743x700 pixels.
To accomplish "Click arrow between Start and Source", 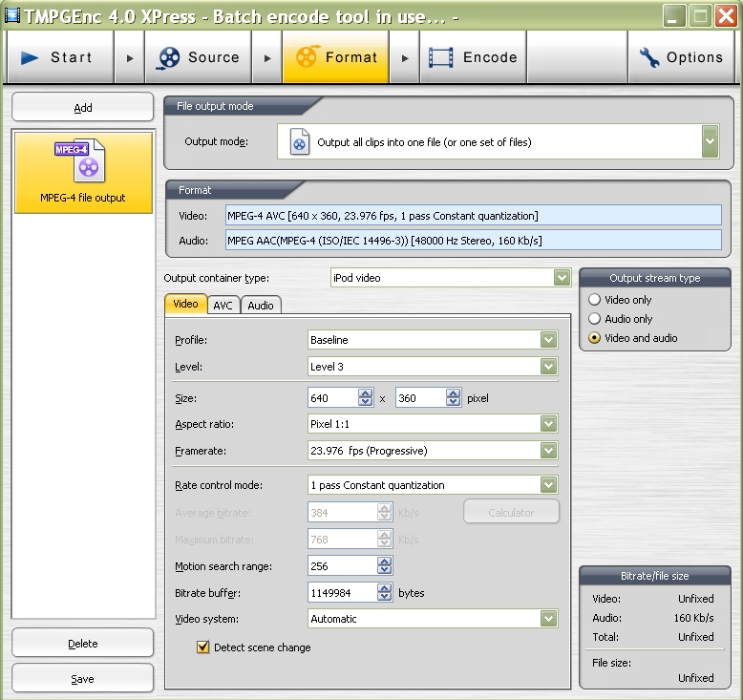I will [129, 58].
